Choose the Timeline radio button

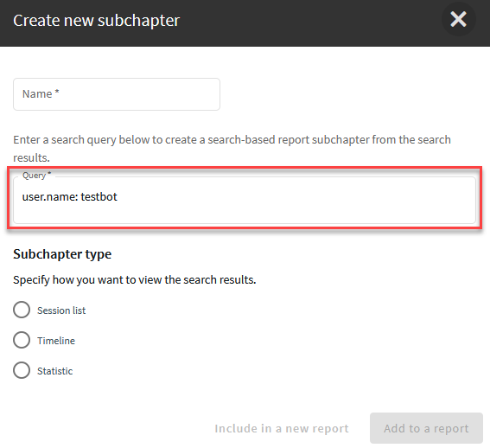pyautogui.click(x=22, y=340)
